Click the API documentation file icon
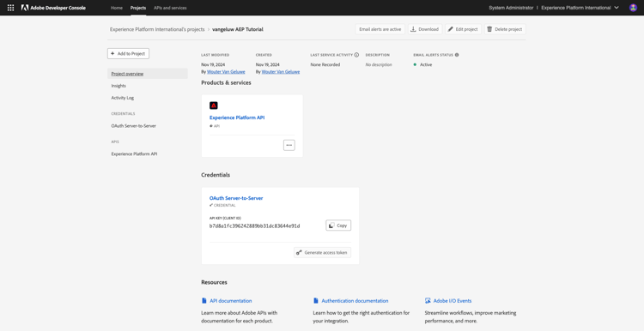 pyautogui.click(x=204, y=301)
